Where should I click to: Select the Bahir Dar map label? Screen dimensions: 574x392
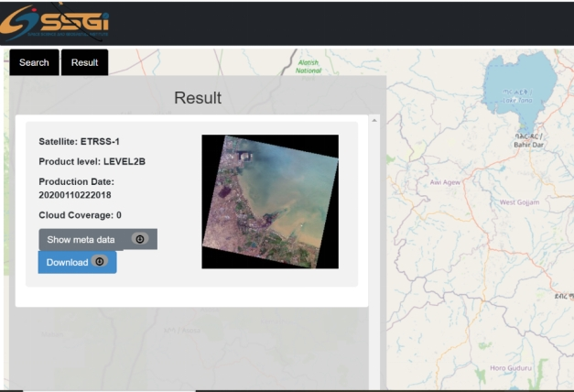[529, 144]
